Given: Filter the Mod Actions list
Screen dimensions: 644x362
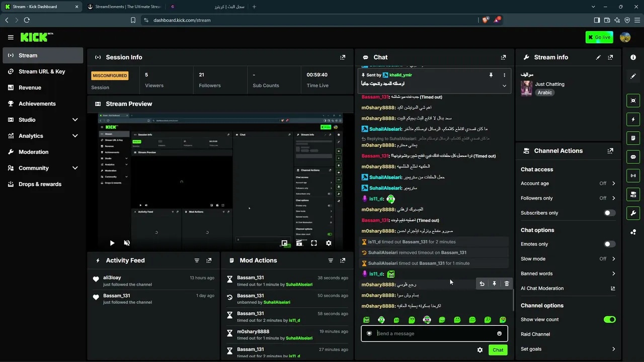Looking at the screenshot, I should [331, 260].
